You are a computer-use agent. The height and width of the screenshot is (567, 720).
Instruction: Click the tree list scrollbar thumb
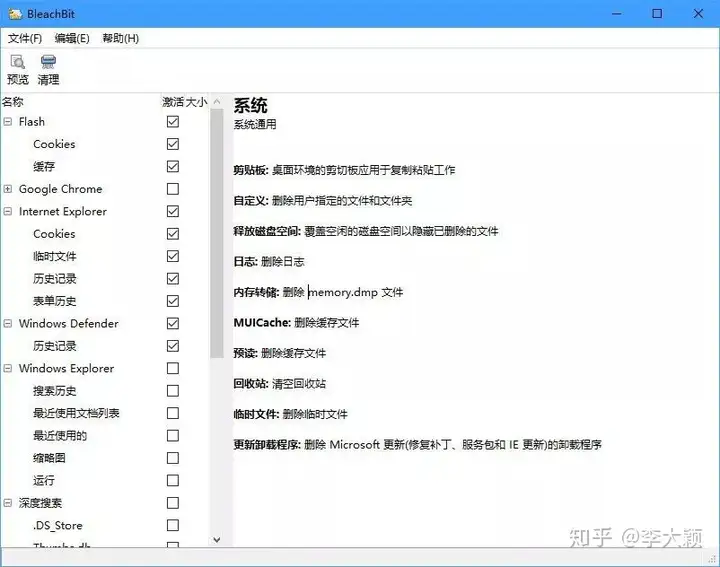click(217, 233)
